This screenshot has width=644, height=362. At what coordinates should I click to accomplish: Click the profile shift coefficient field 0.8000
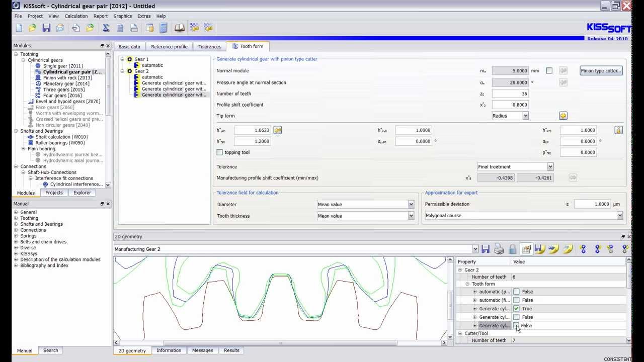point(510,105)
